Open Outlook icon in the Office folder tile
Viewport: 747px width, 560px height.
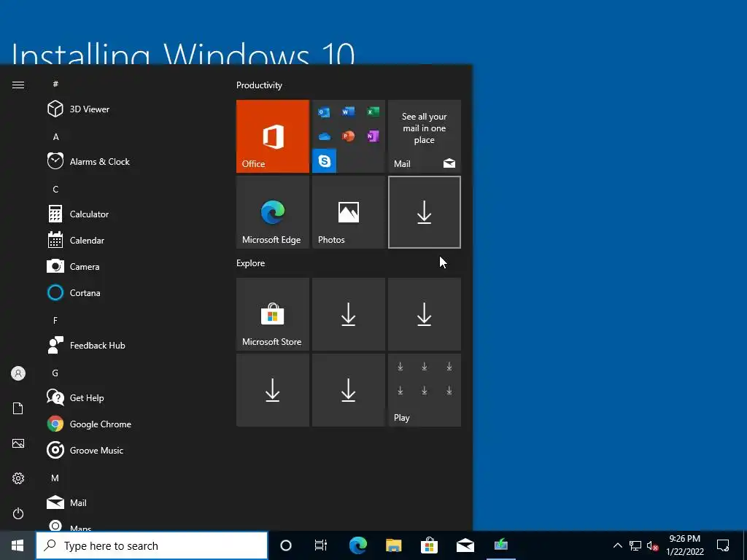point(324,112)
